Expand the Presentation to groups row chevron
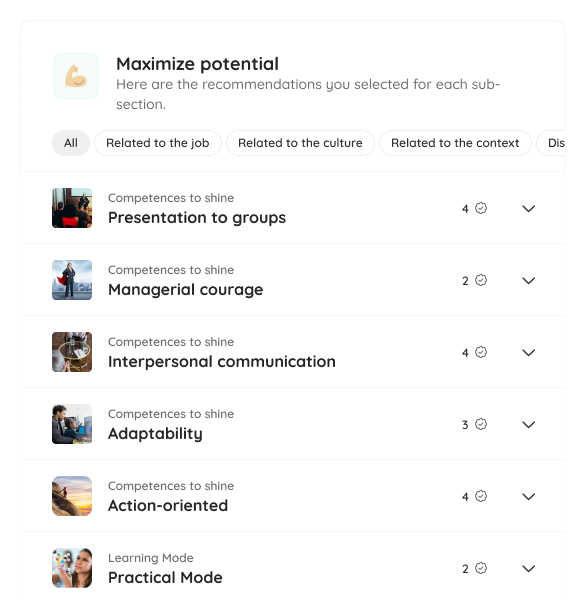The height and width of the screenshot is (600, 585). pos(528,209)
